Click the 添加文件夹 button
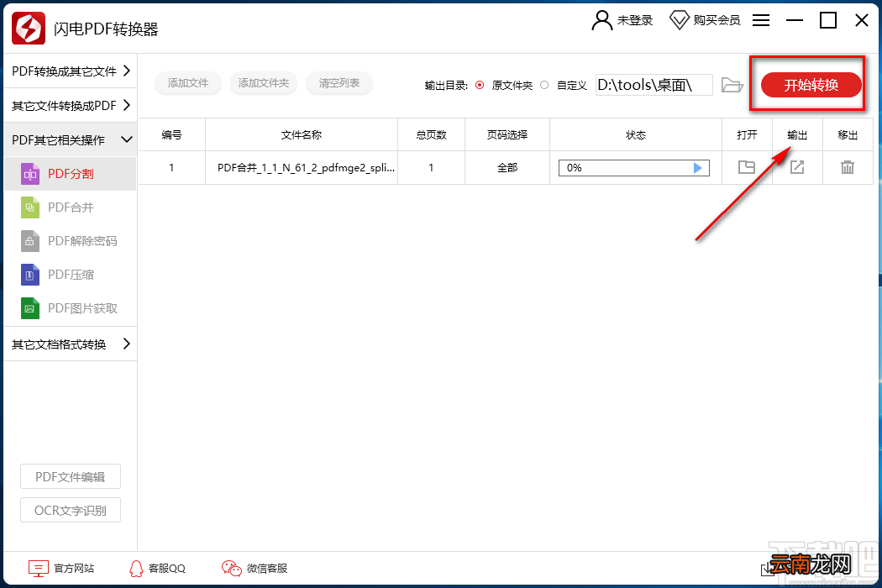The height and width of the screenshot is (588, 882). [x=263, y=83]
